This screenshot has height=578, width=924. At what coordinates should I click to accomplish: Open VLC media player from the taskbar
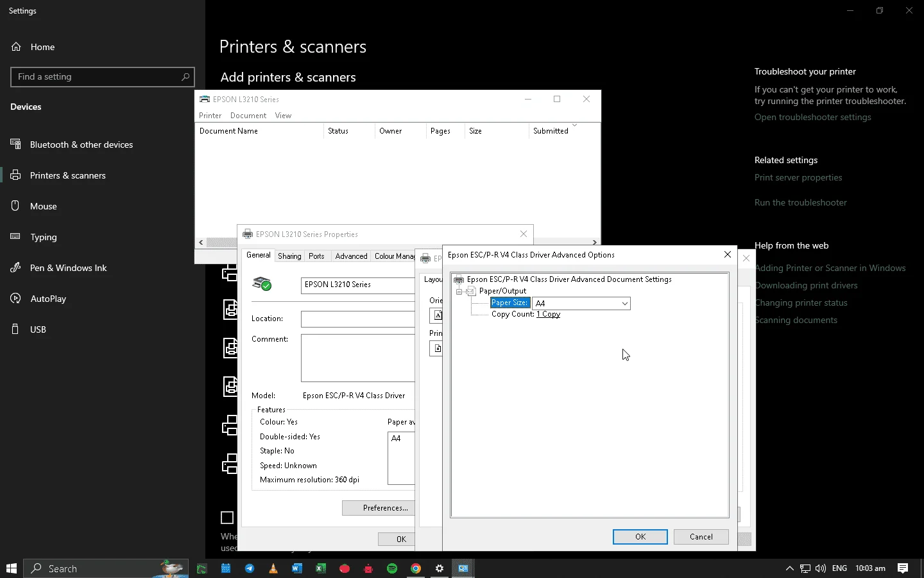[273, 568]
